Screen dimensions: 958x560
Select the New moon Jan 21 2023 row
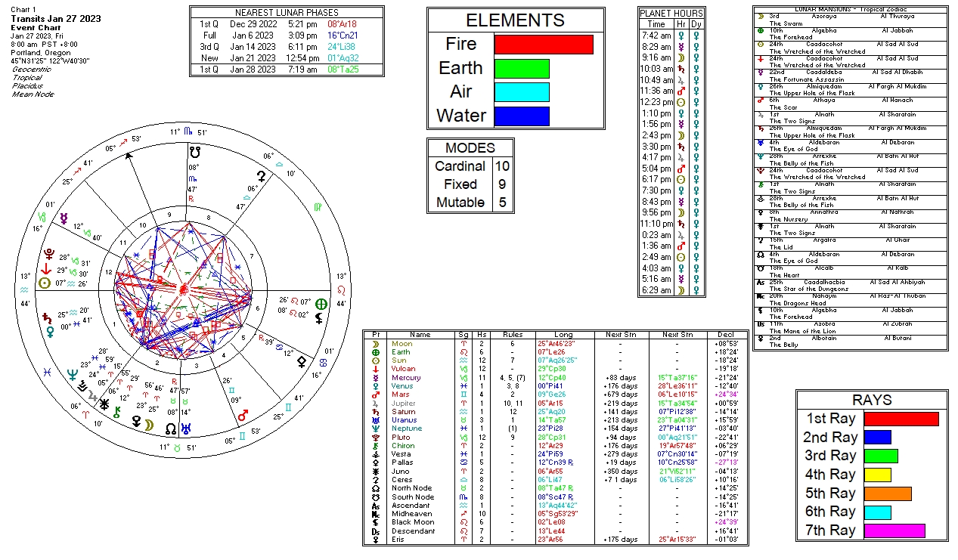287,57
